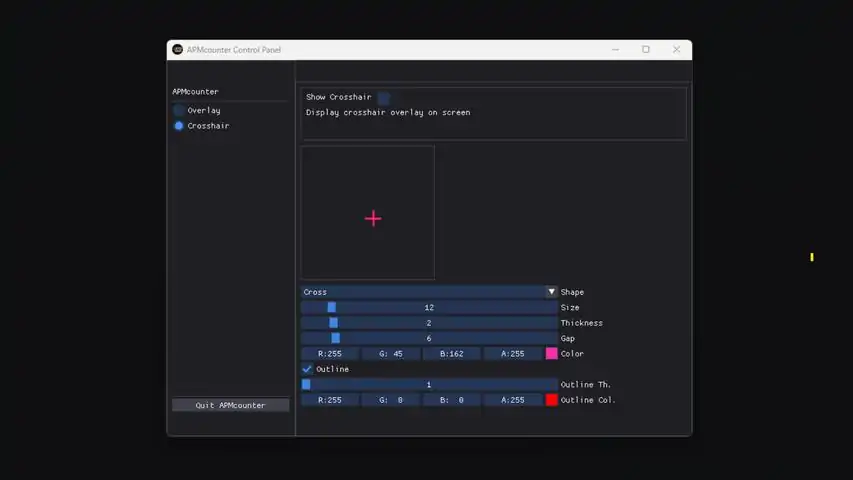853x480 pixels.
Task: Click Outline Col. G: 0 field
Action: [x=391, y=400]
